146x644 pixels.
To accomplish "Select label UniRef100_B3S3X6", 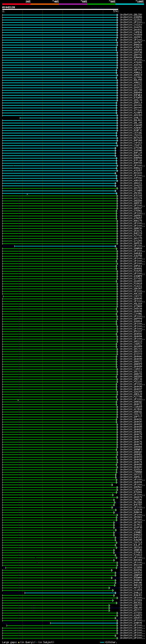I will tap(131, 196).
